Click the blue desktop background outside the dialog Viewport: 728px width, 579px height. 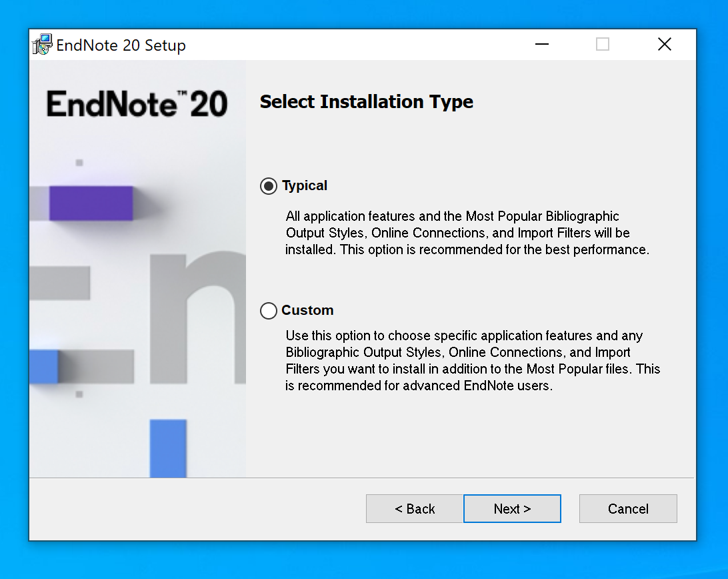pyautogui.click(x=711, y=267)
